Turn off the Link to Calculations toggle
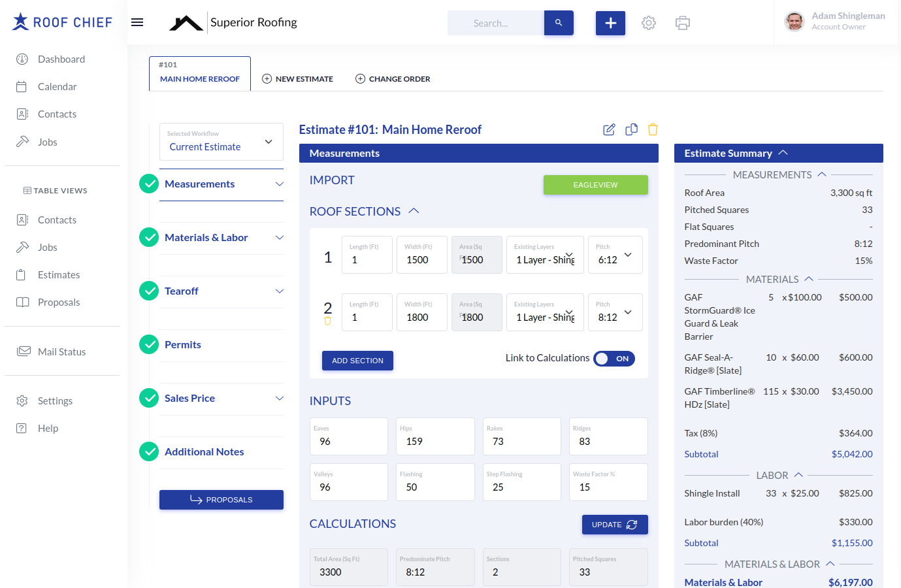The image size is (901, 588). click(614, 358)
